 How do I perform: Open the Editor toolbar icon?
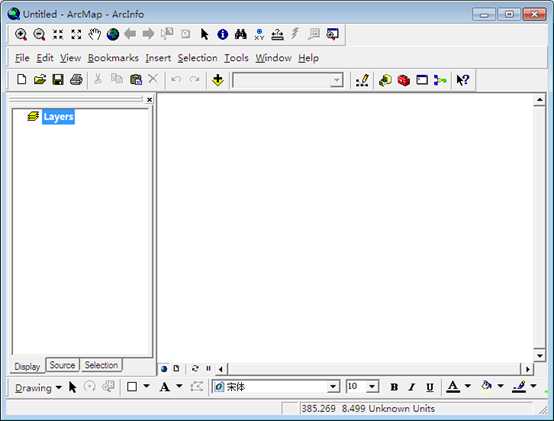[363, 80]
